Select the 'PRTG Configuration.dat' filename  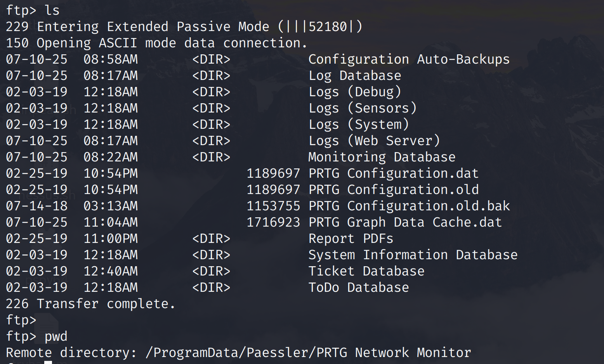394,173
